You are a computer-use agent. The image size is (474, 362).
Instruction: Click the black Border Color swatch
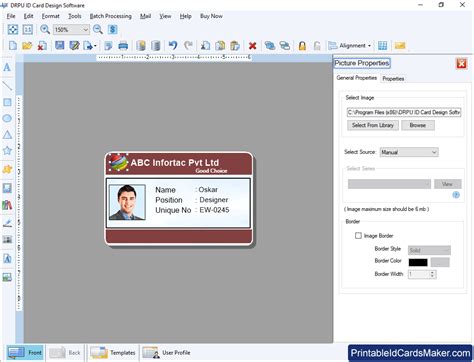click(x=418, y=262)
